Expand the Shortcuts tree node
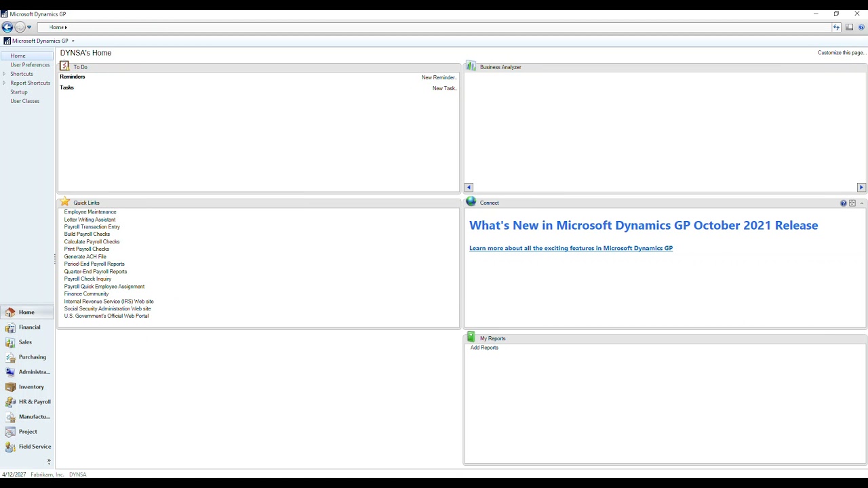The width and height of the screenshot is (868, 488). coord(4,74)
